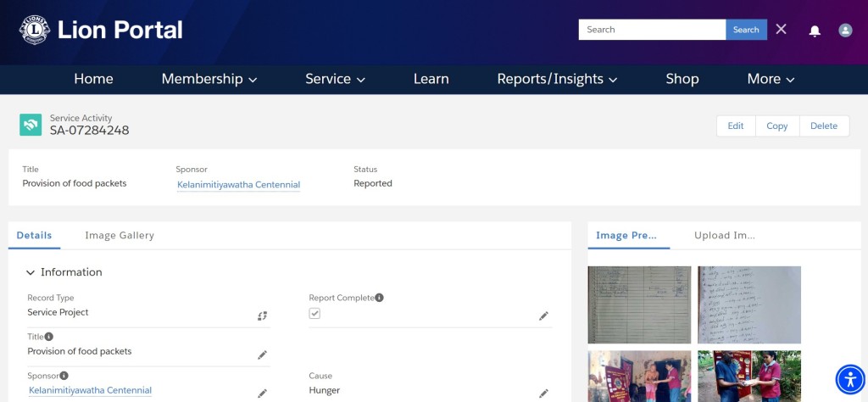Open the photo of woman handing packet
This screenshot has height=402, width=868.
click(749, 376)
